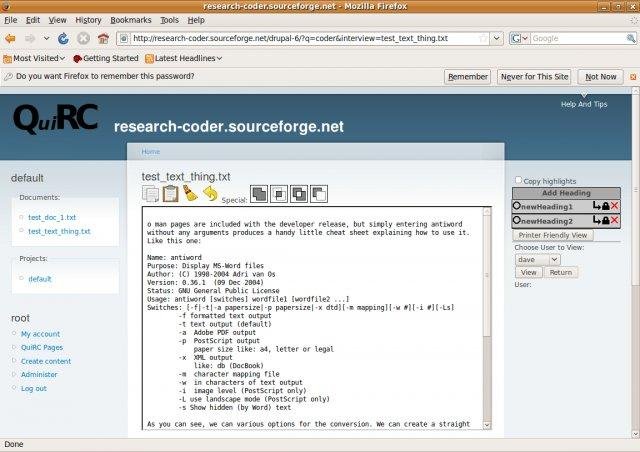The height and width of the screenshot is (452, 640).
Task: Open the Getting Started bookmark
Action: pos(106,58)
